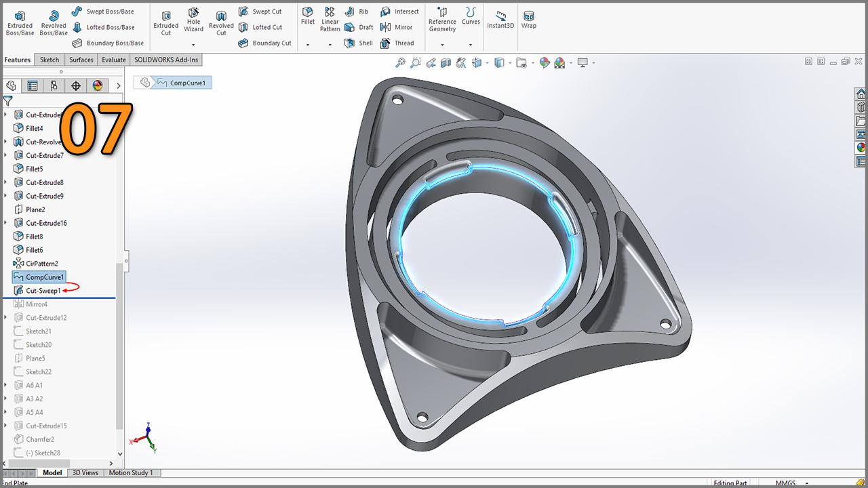This screenshot has height=488, width=868.
Task: Toggle the Instant3D mode
Action: point(500,19)
